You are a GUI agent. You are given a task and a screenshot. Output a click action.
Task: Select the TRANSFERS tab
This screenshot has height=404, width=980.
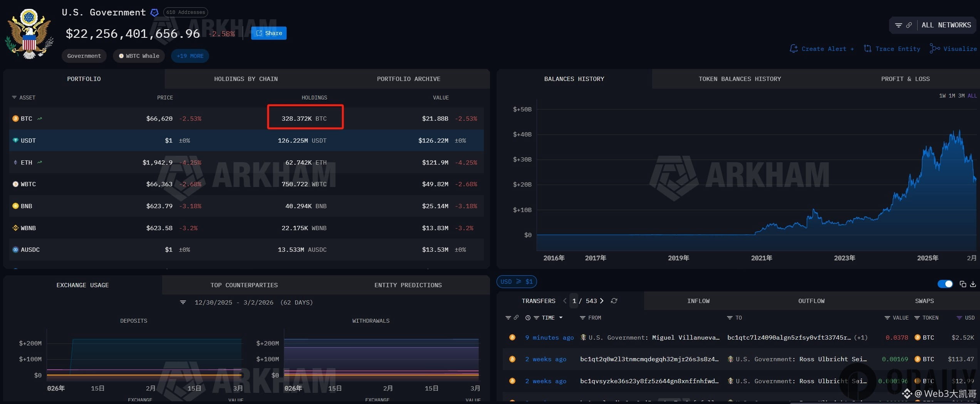(539, 301)
